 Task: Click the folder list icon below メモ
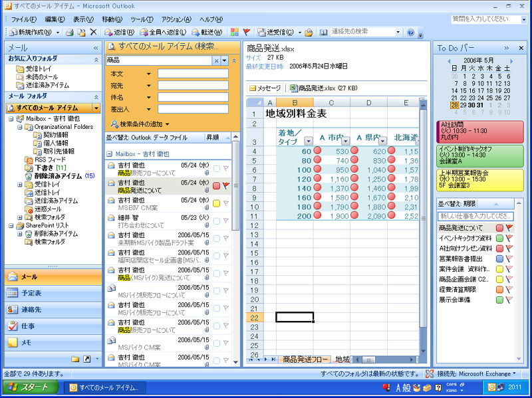pyautogui.click(x=75, y=359)
